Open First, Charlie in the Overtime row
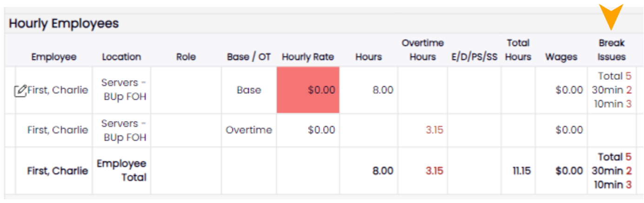This screenshot has height=203, width=644. point(58,130)
